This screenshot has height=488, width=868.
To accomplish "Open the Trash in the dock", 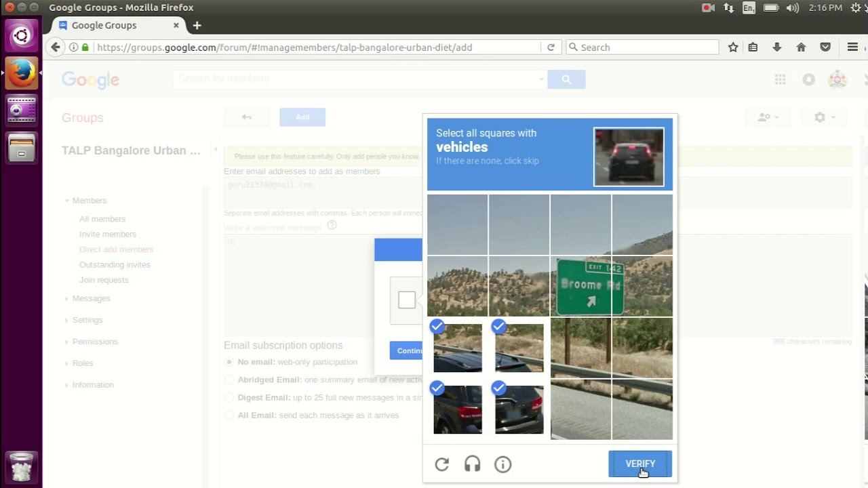I will pyautogui.click(x=21, y=467).
